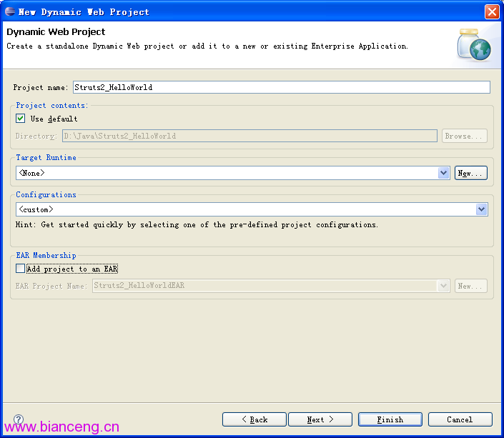Click the help question mark icon
Viewport: 504px width, 438px height.
click(x=19, y=419)
